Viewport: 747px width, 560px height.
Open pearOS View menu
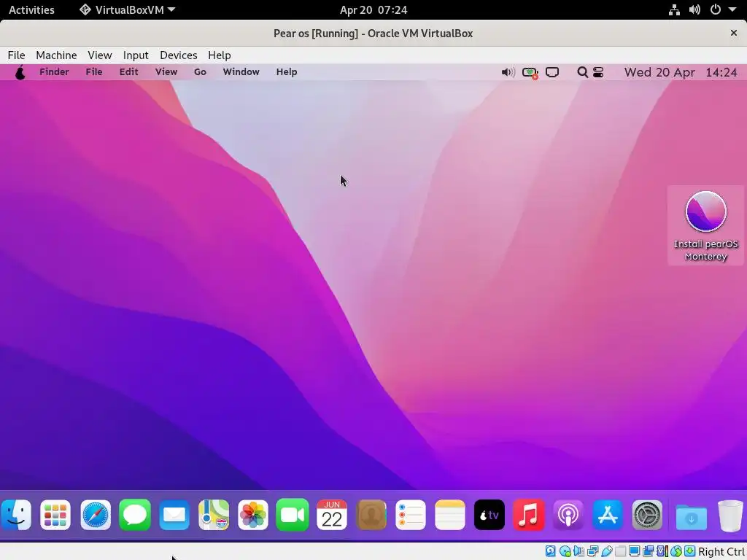(166, 72)
